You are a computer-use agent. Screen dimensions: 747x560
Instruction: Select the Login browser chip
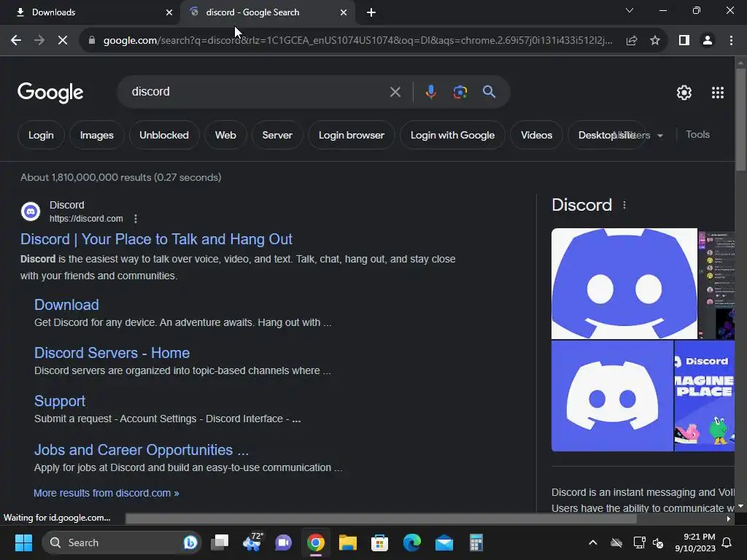point(352,135)
